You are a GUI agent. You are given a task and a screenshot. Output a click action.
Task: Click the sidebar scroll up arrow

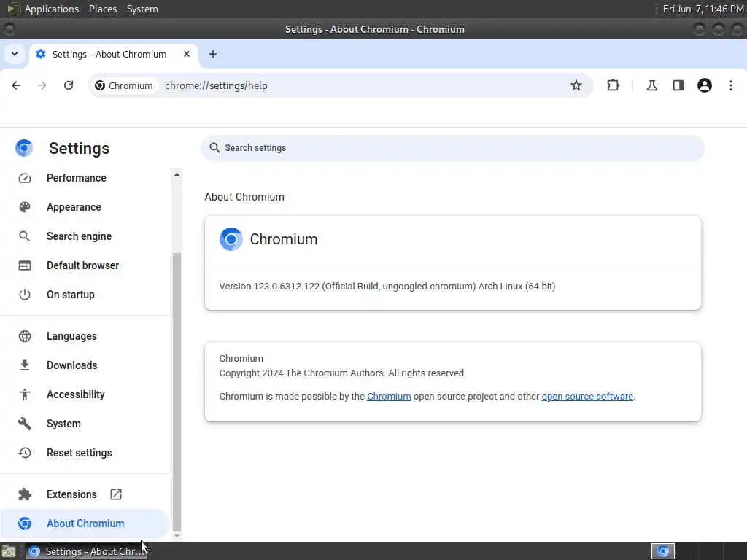pos(177,175)
